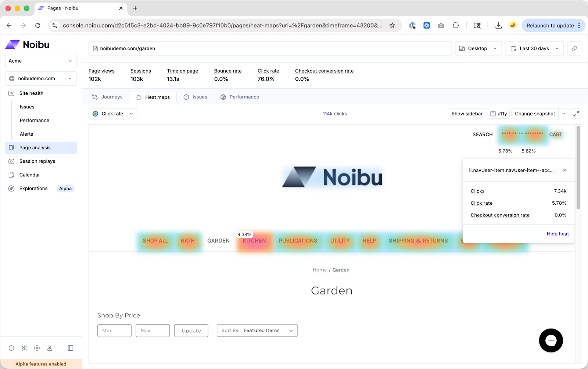Open the Desktop device dropdown
Screen dimensions: 588x369
478,49
